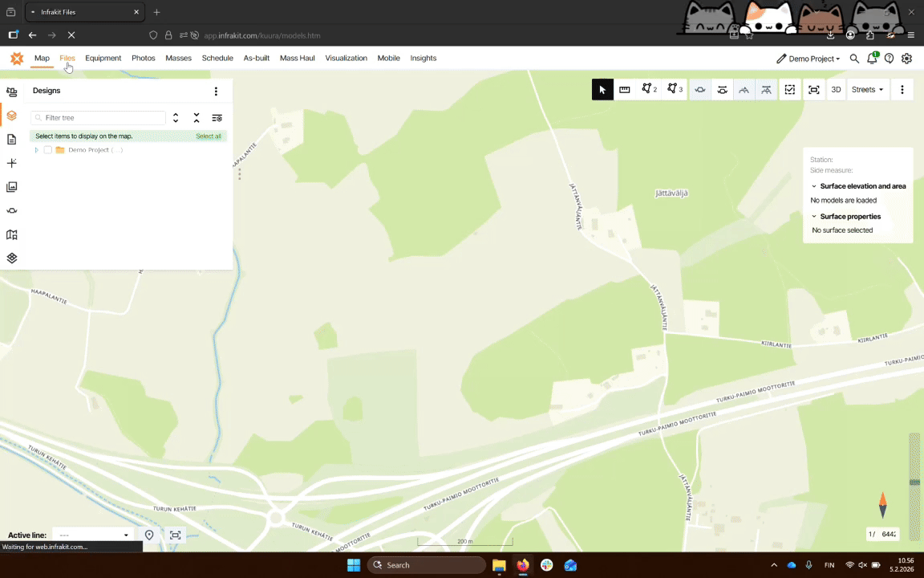Viewport: 924px width, 578px height.
Task: Click the Windows Start button
Action: [x=354, y=565]
